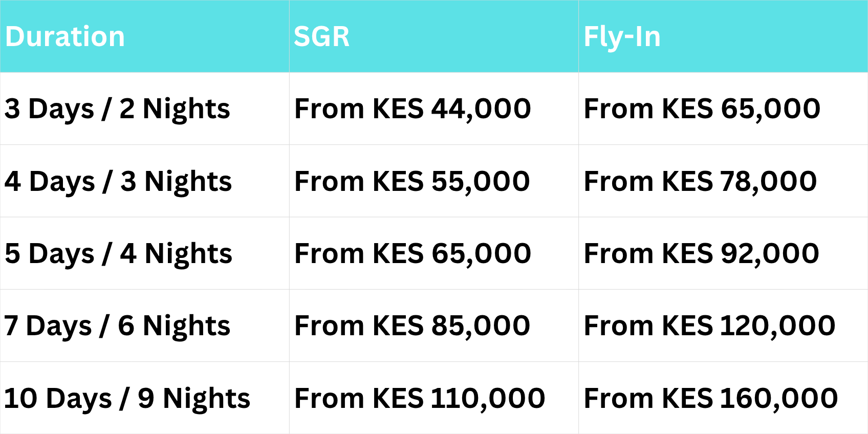The width and height of the screenshot is (868, 434).
Task: Click the Fly-In price KES 92,000
Action: pos(701,254)
